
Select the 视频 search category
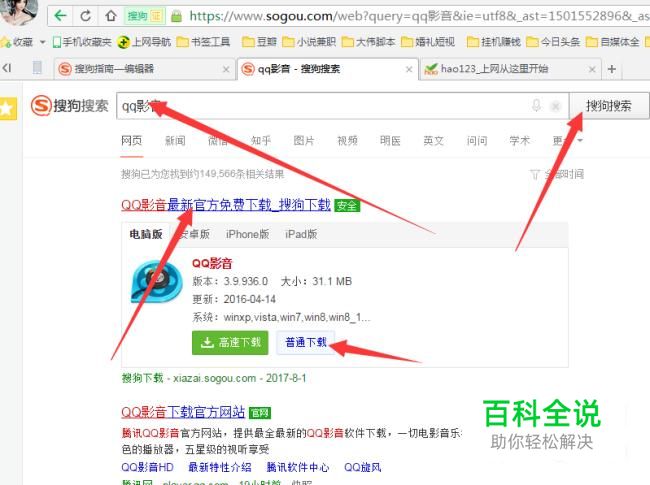click(347, 141)
